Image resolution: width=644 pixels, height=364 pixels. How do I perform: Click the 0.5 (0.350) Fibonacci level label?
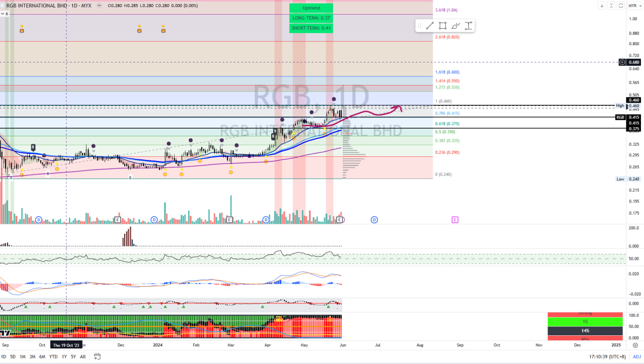click(x=445, y=132)
